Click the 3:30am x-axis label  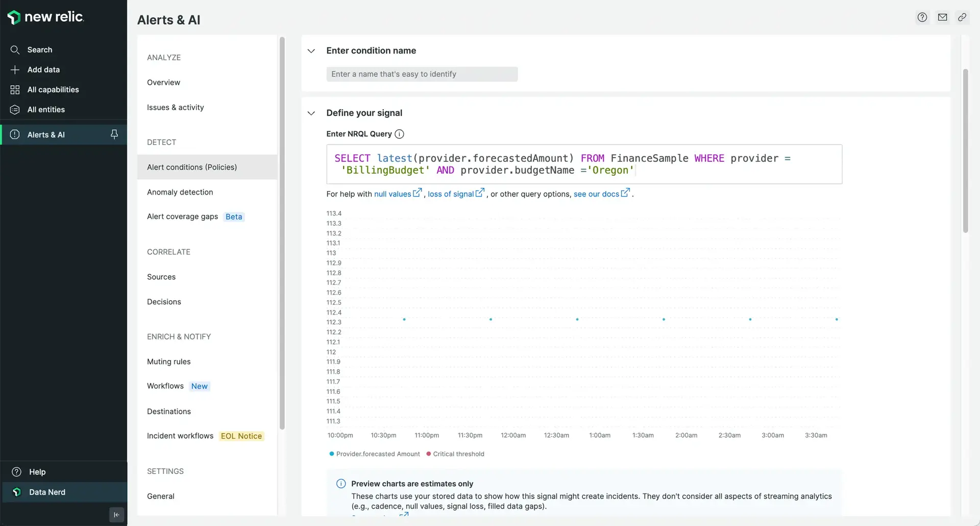816,435
